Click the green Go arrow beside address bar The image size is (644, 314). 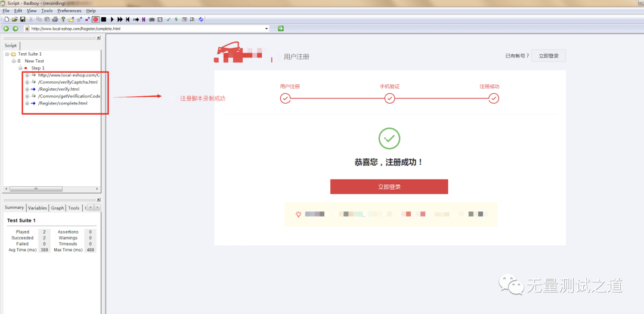pyautogui.click(x=280, y=29)
